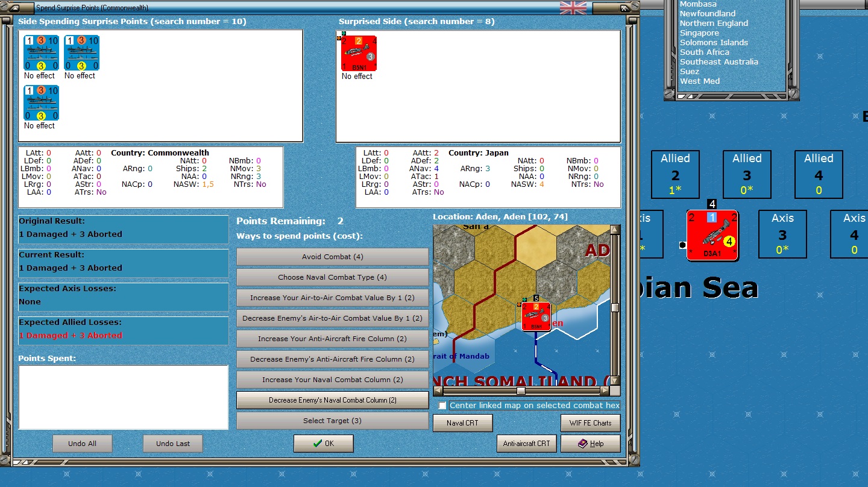Click Decrease Enemy's Naval Combat Column (2)
Viewport: 868px width, 487px height.
333,400
